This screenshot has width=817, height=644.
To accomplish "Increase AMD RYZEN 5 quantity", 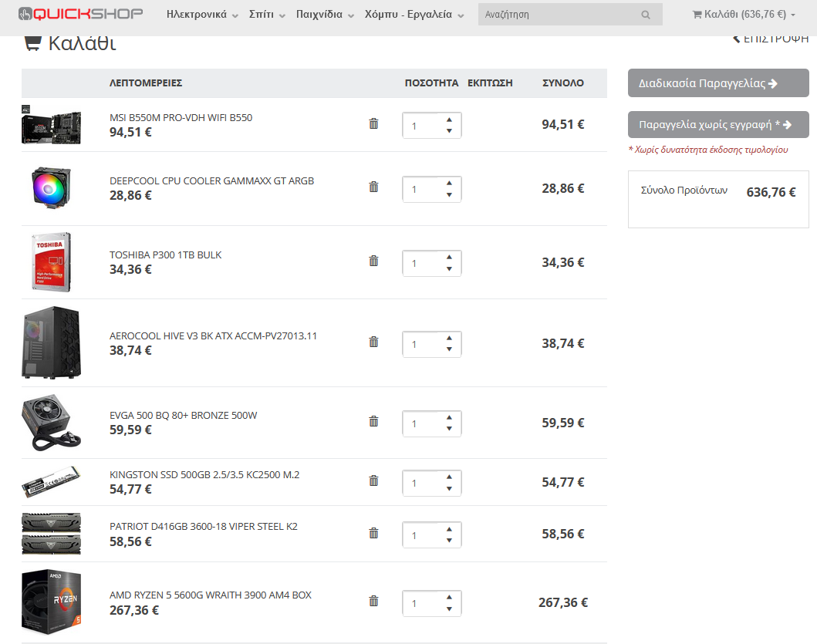I will pos(449,598).
